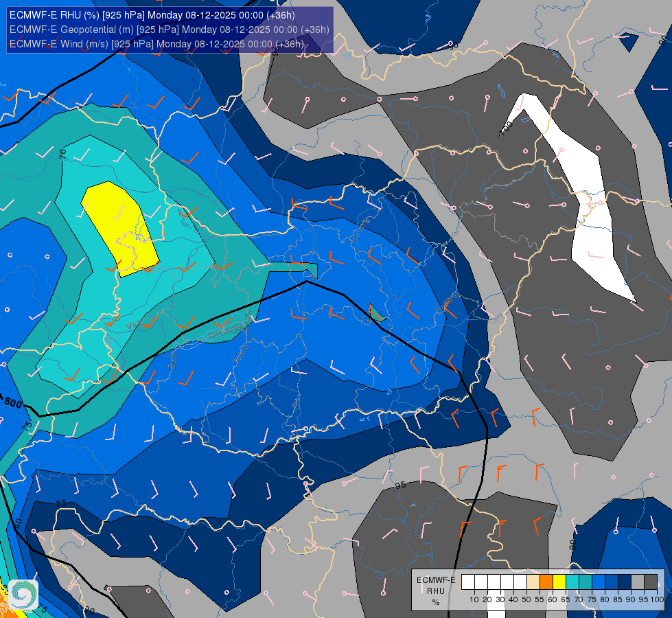Click the 70 contour label near cyan region
This screenshot has width=672, height=618.
(63, 153)
